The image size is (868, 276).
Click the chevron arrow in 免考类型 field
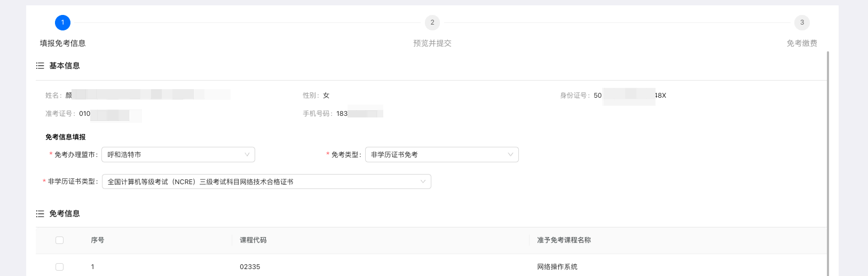510,155
